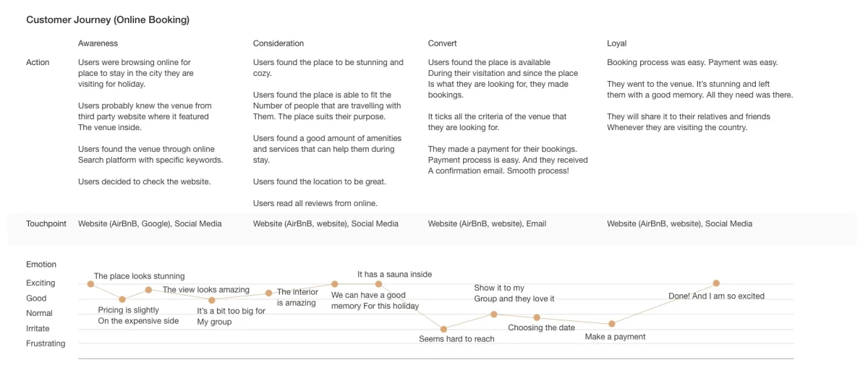Click the Awareness column heading
Viewport: 868px width, 381px height.
pyautogui.click(x=98, y=43)
